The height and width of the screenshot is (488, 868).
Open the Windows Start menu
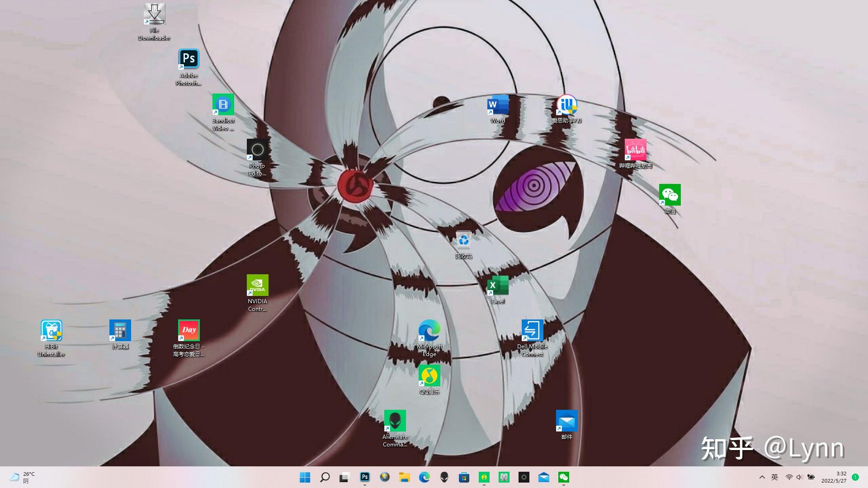pyautogui.click(x=305, y=477)
